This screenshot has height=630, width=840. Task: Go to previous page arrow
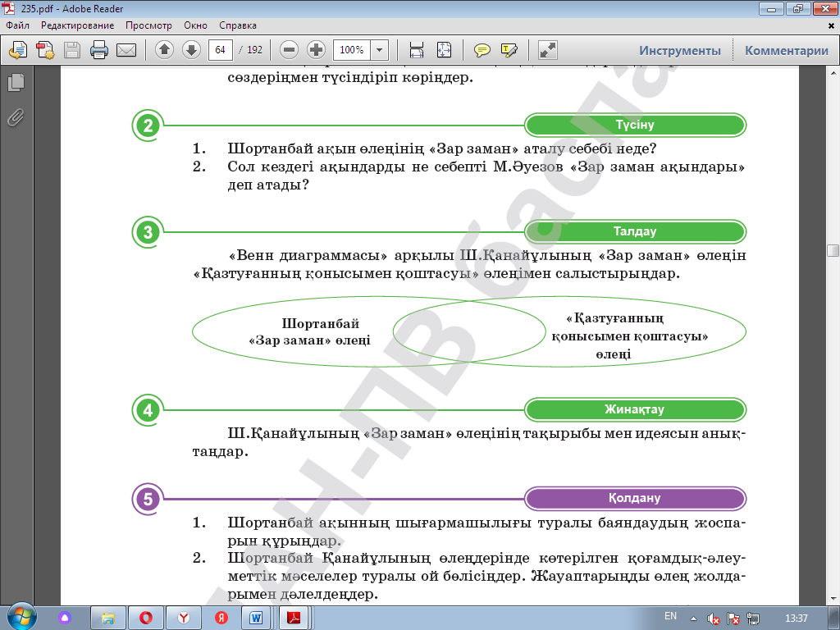click(164, 50)
